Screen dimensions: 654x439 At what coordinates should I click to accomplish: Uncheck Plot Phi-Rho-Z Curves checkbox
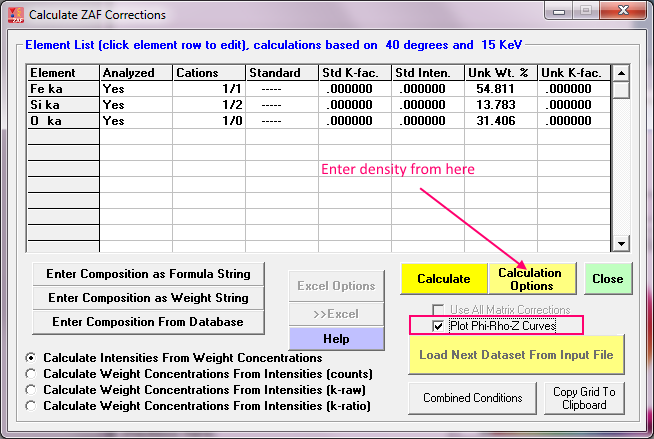[x=438, y=326]
